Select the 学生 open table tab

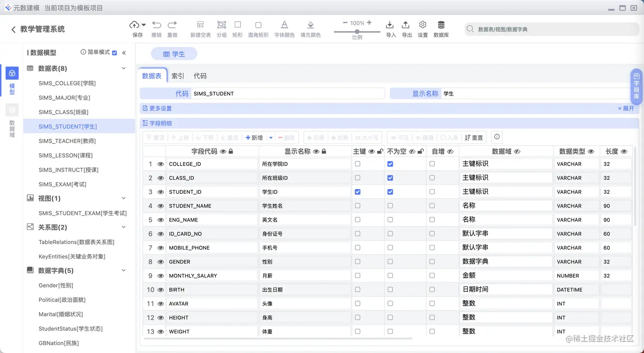click(x=174, y=54)
